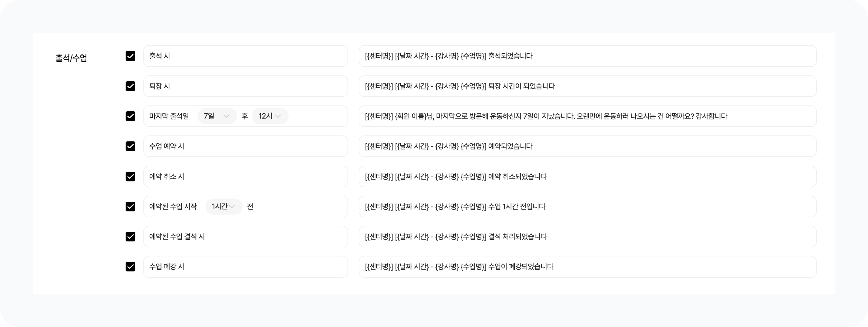
Task: Uncheck the 출석 시 checkbox
Action: click(x=130, y=56)
